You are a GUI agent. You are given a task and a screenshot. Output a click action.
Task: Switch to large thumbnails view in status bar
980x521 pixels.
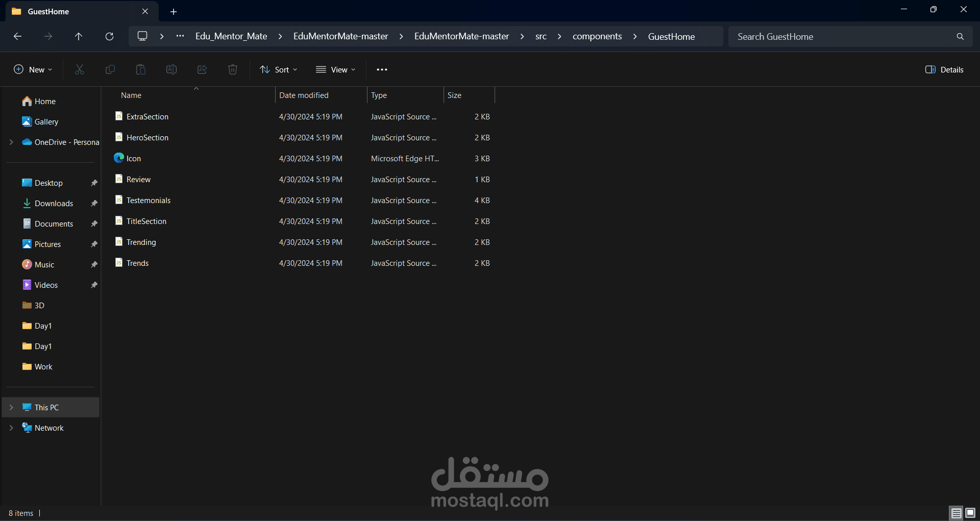[x=970, y=513]
